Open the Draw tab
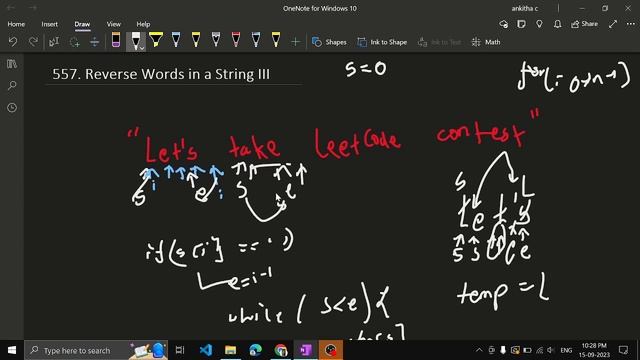Screen dimensions: 640x360 click(82, 24)
